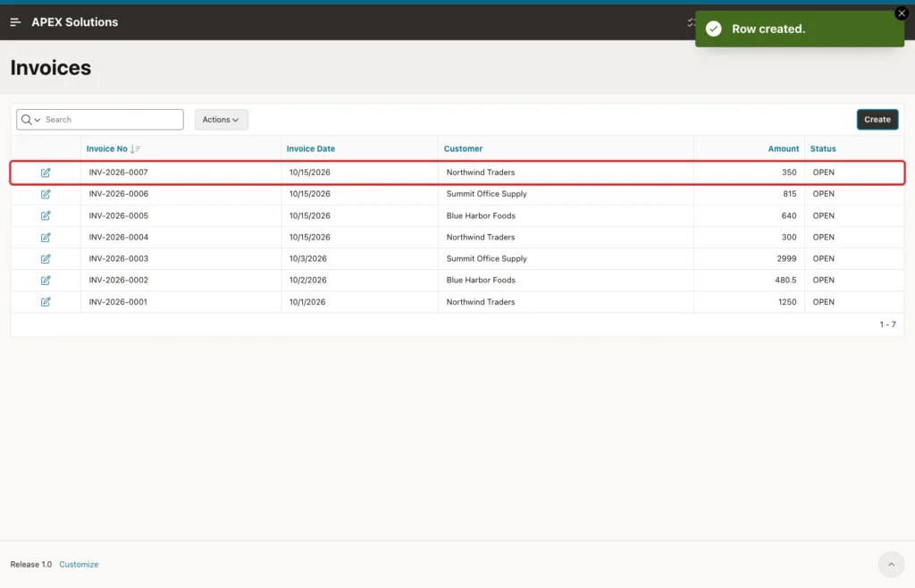Click the Create button
This screenshot has width=915, height=588.
877,120
